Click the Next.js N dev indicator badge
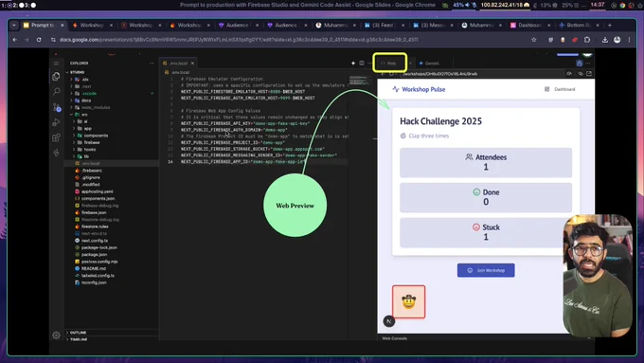The image size is (644, 363). coord(389,321)
